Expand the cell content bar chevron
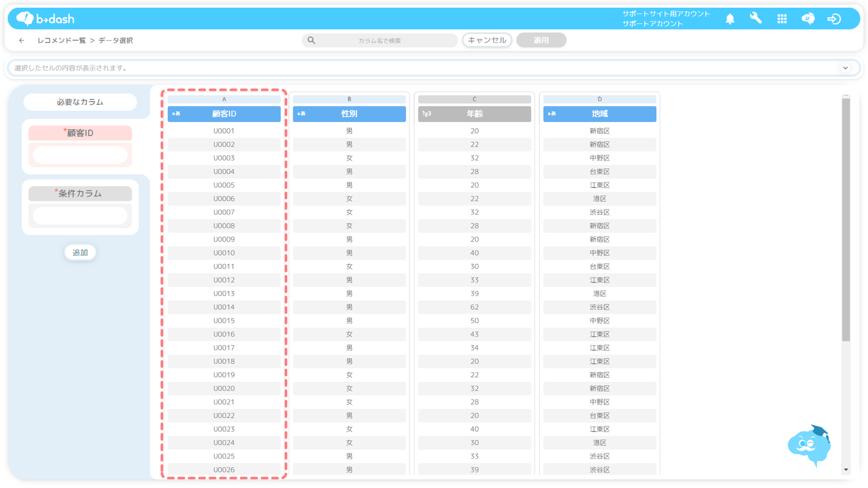 coord(845,68)
